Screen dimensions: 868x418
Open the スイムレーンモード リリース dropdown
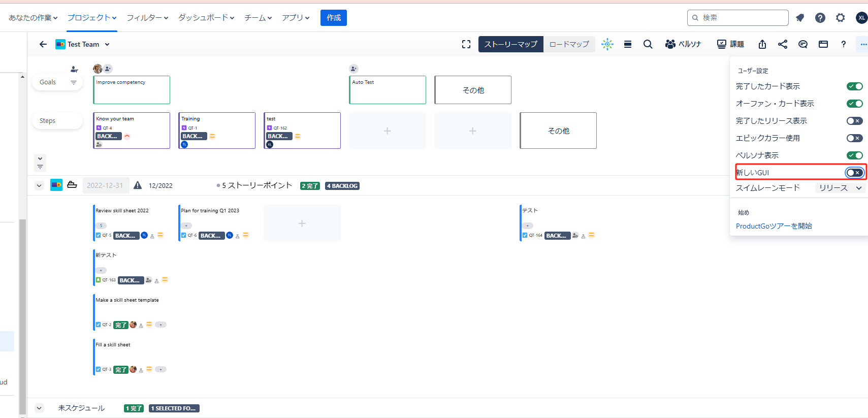tap(840, 188)
